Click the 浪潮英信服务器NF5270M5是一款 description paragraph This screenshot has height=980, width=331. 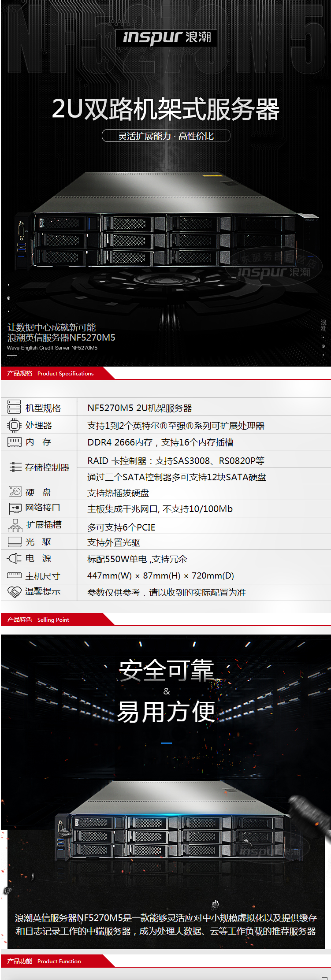[166, 924]
